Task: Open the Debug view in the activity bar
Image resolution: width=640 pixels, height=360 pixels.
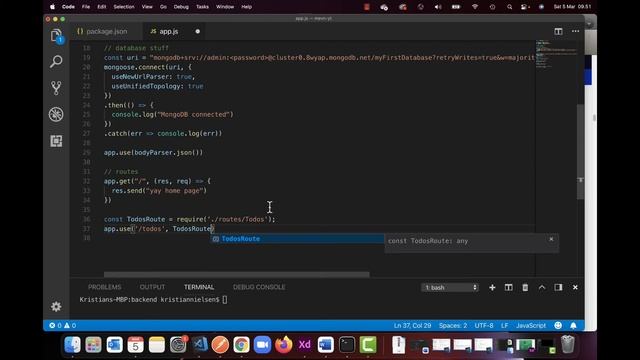Action: pos(56,115)
